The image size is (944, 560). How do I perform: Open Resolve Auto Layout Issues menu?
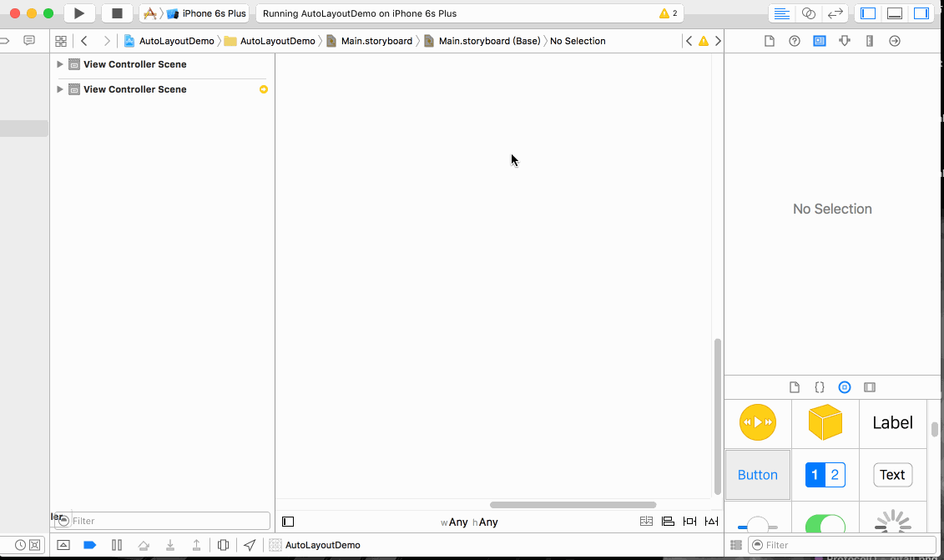[712, 522]
